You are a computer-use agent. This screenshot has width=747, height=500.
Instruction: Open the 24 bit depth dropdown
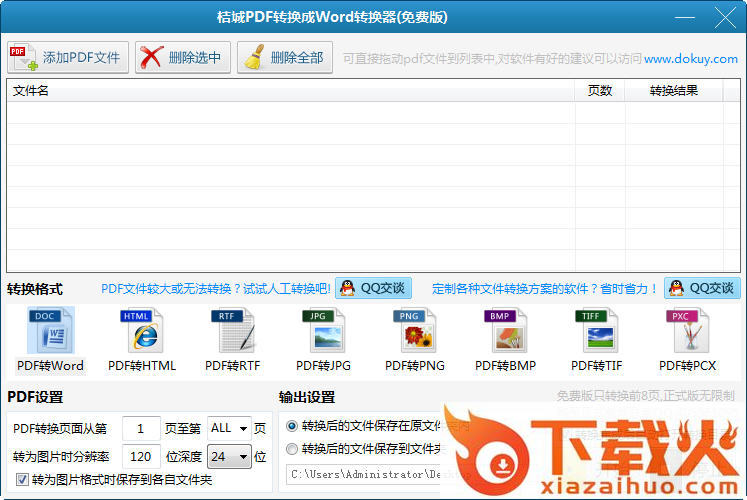(x=229, y=457)
